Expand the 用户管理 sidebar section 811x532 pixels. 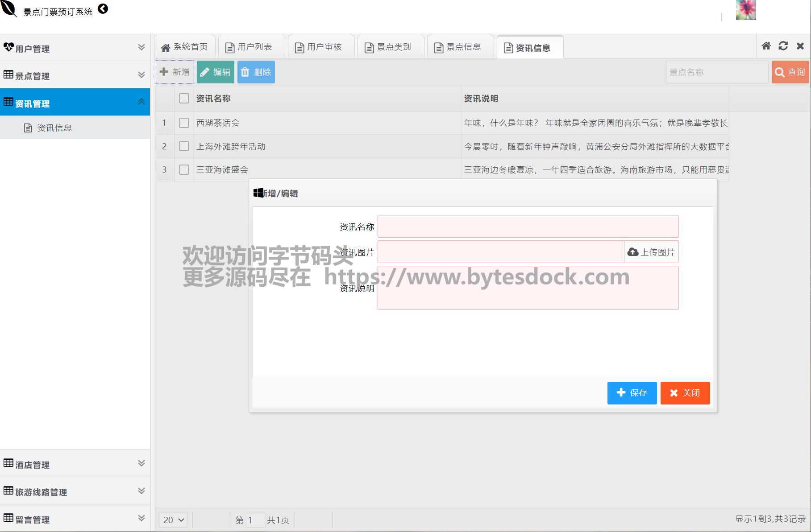[75, 48]
